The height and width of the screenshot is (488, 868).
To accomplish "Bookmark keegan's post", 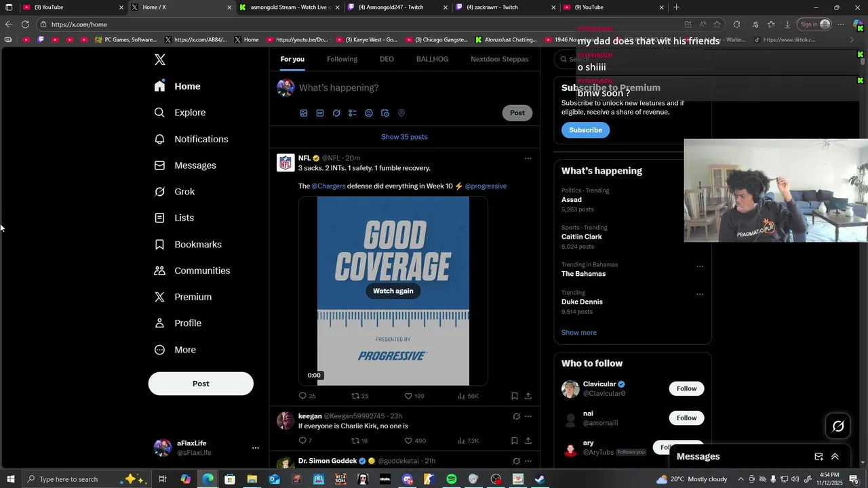I will pos(515,441).
